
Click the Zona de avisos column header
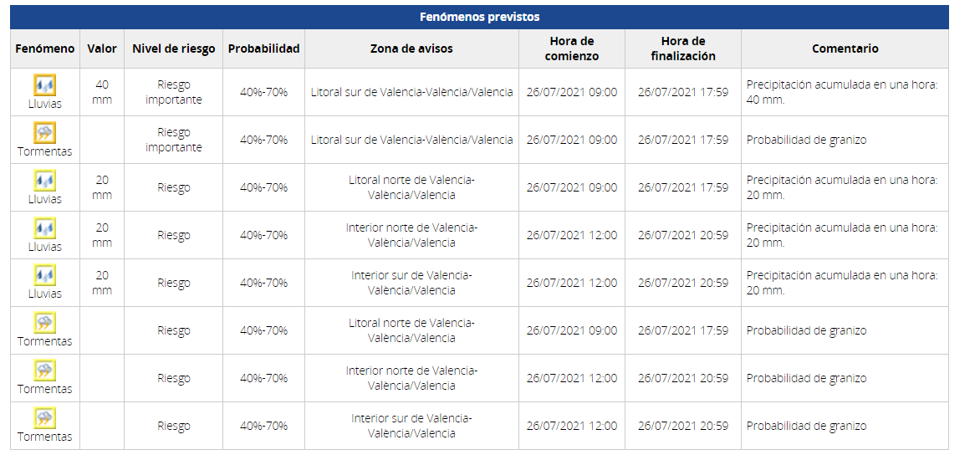pyautogui.click(x=411, y=49)
